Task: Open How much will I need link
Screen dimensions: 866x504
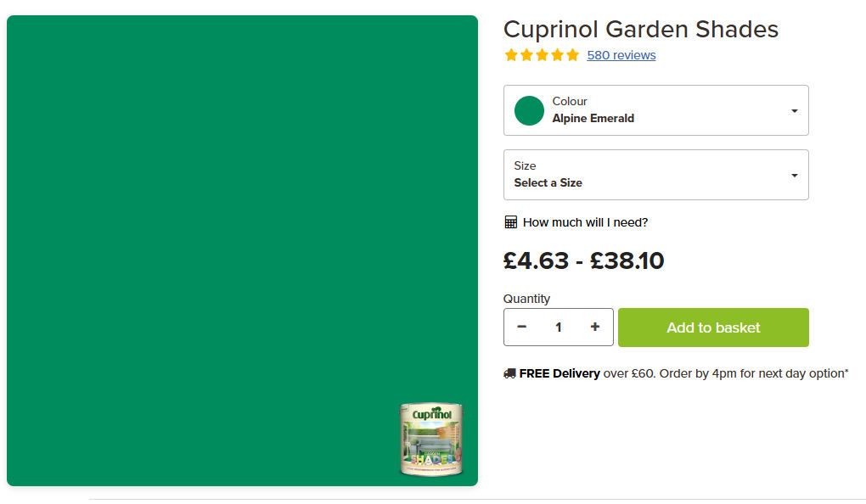Action: 585,222
